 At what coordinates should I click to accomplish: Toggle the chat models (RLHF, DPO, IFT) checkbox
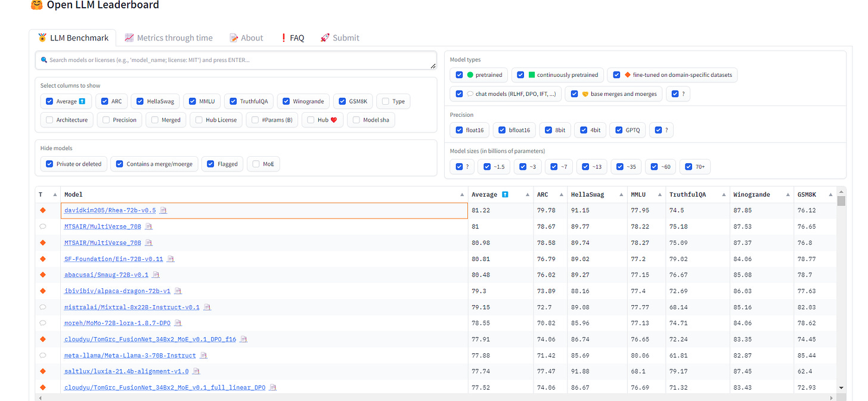459,94
